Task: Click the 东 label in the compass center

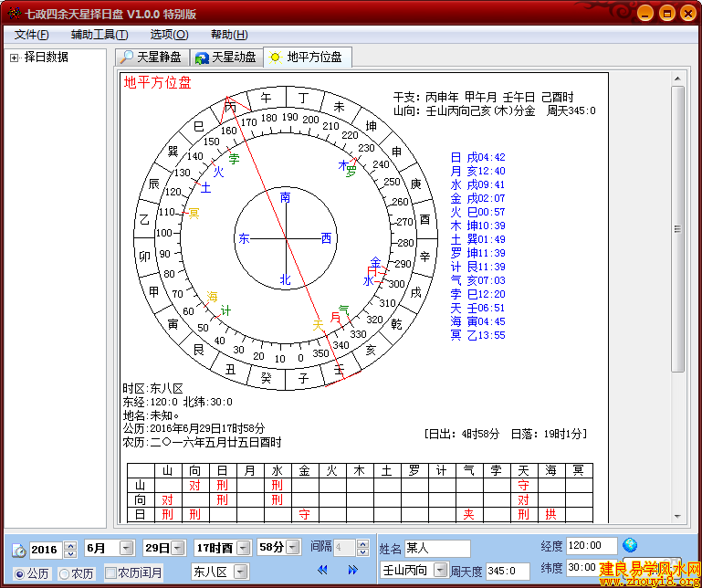Action: coord(244,238)
